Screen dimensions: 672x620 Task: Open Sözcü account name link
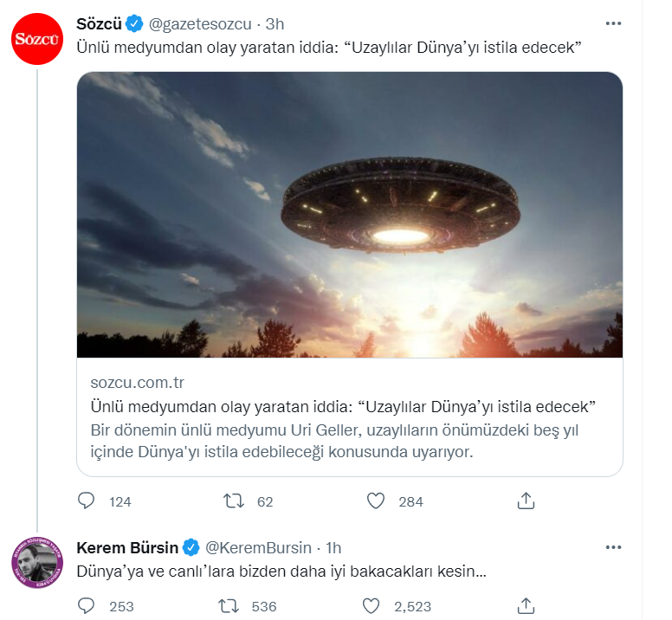click(100, 23)
